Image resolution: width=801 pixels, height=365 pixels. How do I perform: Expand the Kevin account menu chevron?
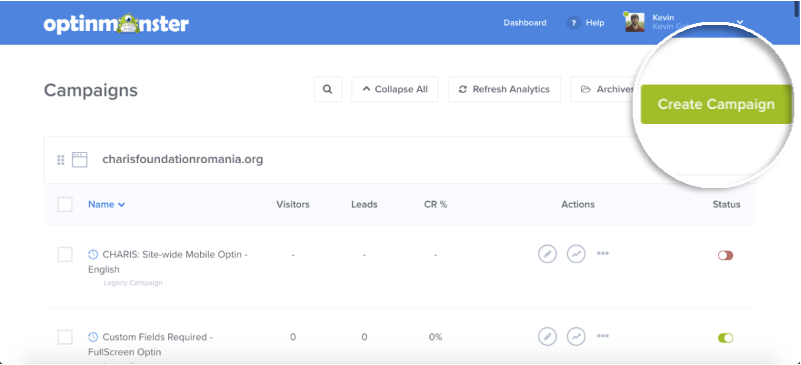(740, 22)
